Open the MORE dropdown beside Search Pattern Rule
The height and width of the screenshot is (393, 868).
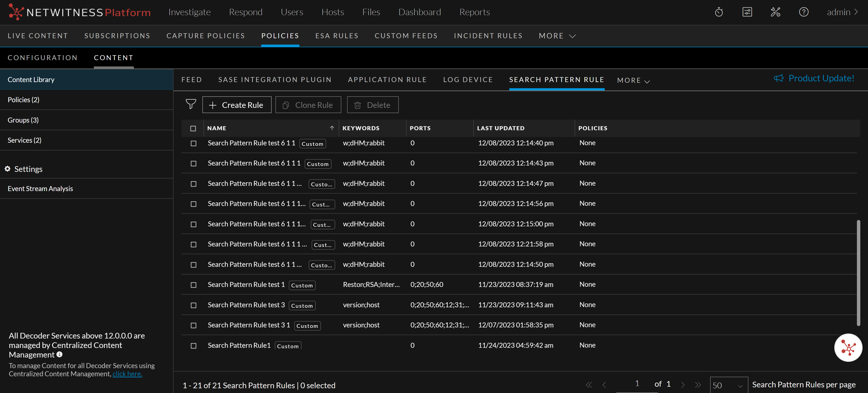point(633,80)
